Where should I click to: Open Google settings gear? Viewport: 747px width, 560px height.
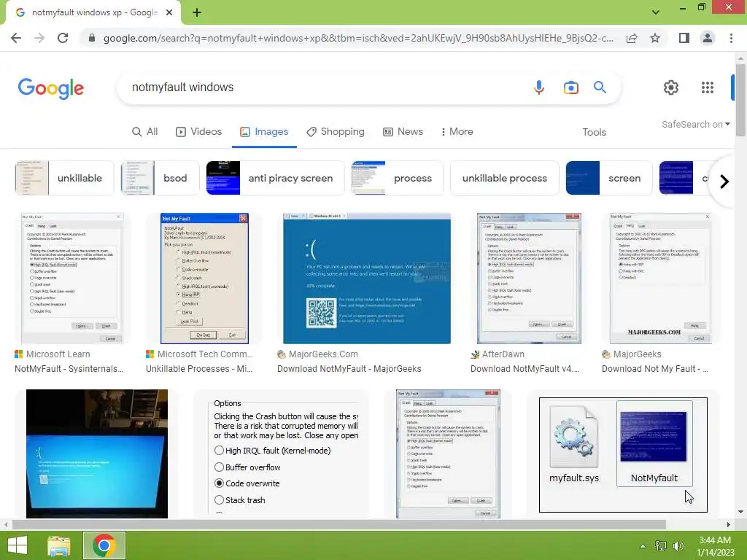[x=671, y=87]
